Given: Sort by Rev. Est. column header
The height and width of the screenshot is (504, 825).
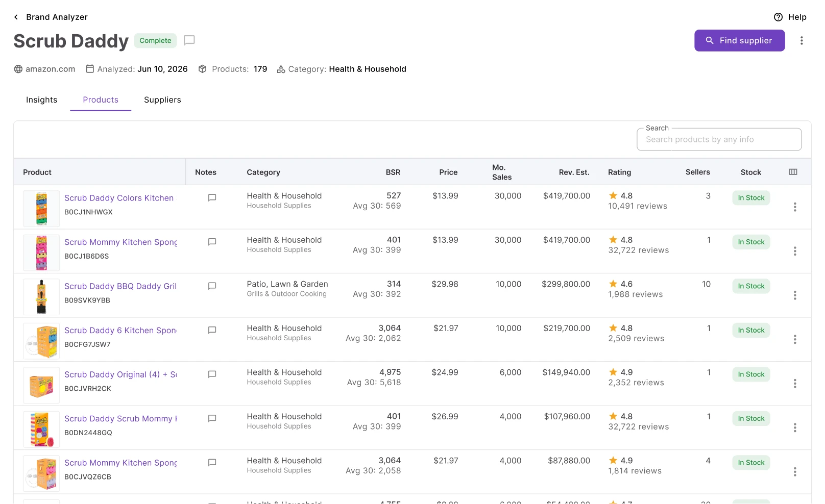Looking at the screenshot, I should pos(574,172).
